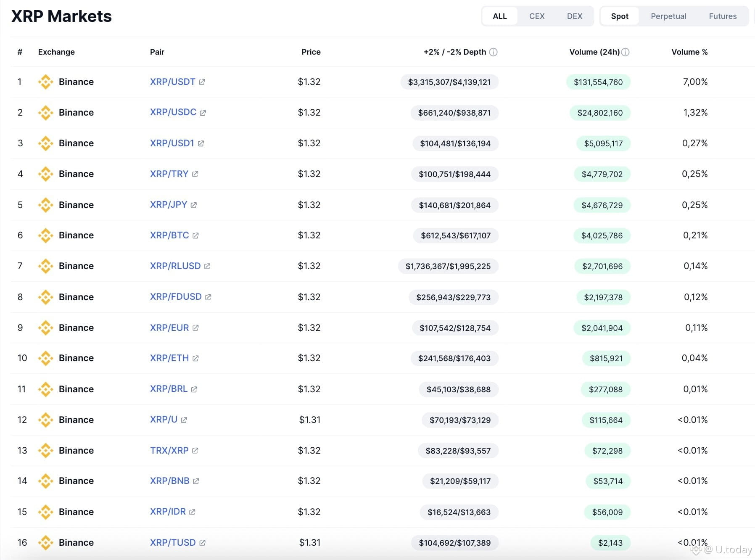The height and width of the screenshot is (560, 755).
Task: Open external link icon next to TRX/XRP
Action: point(195,451)
